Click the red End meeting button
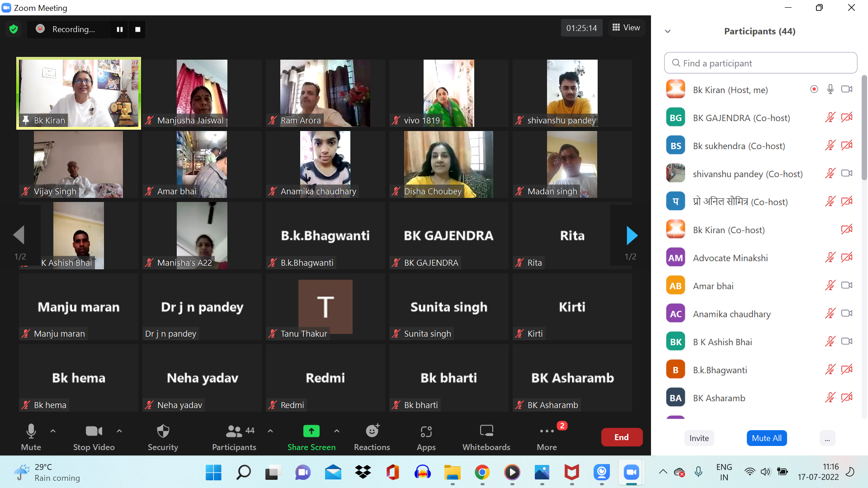Image resolution: width=868 pixels, height=488 pixels. pyautogui.click(x=622, y=437)
